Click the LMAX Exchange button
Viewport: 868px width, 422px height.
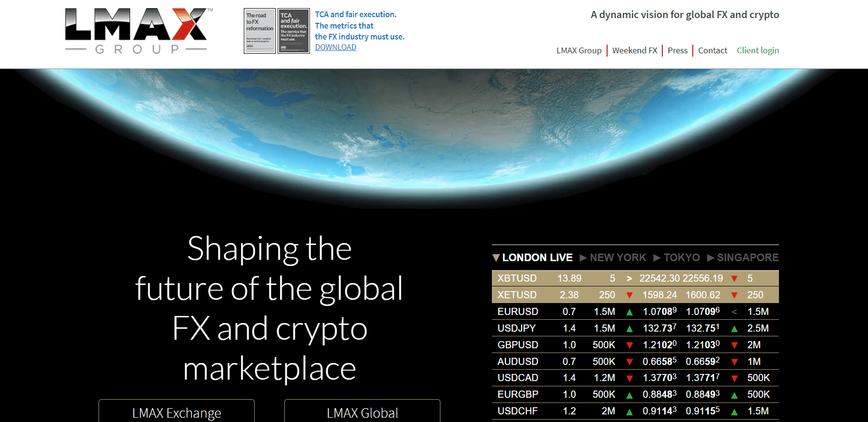tap(177, 411)
